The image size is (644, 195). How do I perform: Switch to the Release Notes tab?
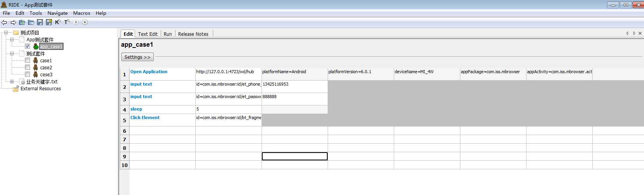tap(193, 34)
